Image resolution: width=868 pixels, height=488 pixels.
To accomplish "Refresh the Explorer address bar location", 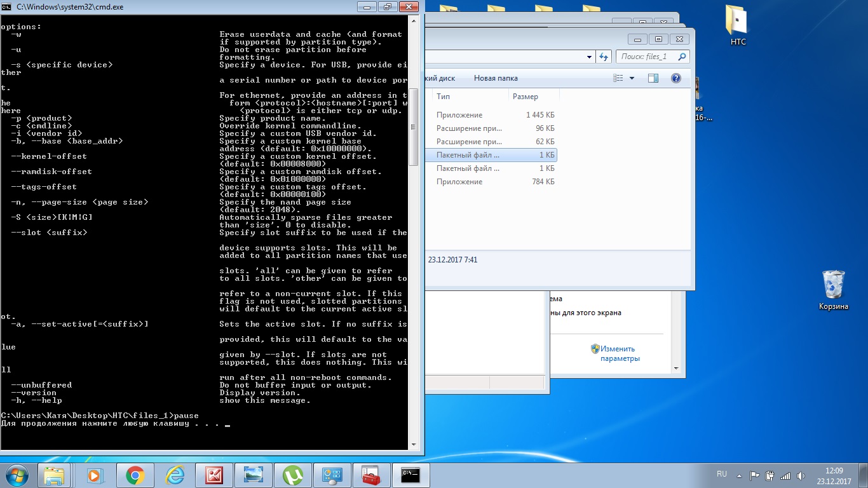I will [604, 57].
